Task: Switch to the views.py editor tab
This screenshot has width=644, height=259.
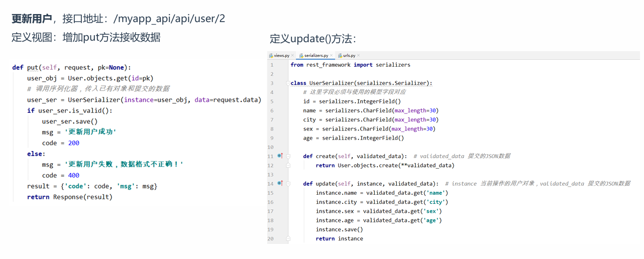Action: tap(281, 56)
